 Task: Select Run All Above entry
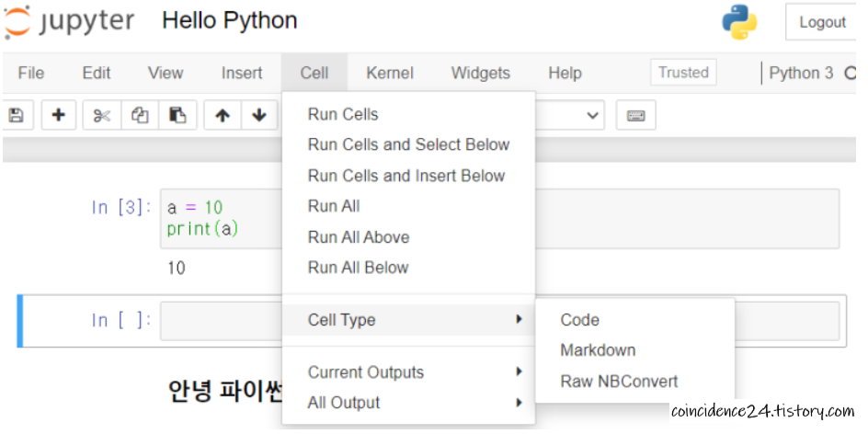(x=408, y=237)
